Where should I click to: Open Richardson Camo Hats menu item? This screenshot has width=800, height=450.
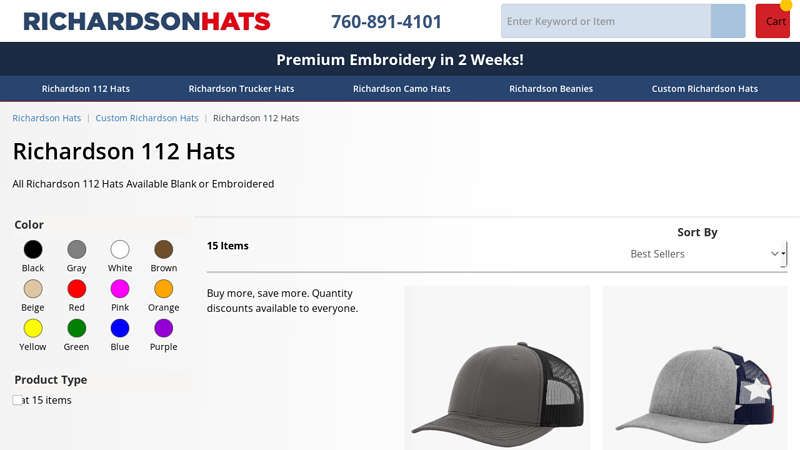402,89
